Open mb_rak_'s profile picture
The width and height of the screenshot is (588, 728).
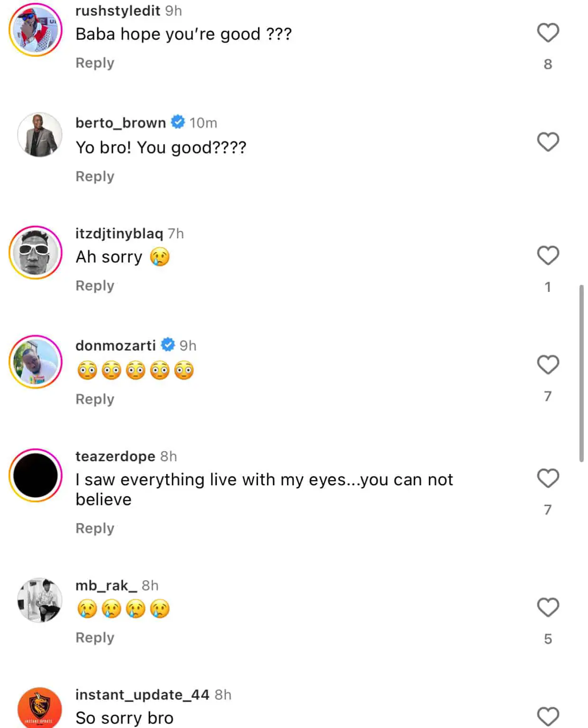tap(39, 600)
